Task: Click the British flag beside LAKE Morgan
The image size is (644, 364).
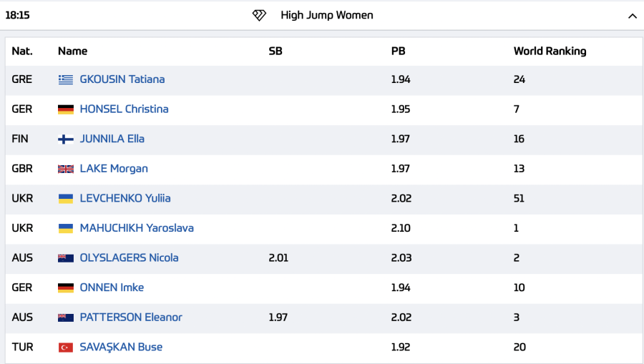Action: (66, 169)
